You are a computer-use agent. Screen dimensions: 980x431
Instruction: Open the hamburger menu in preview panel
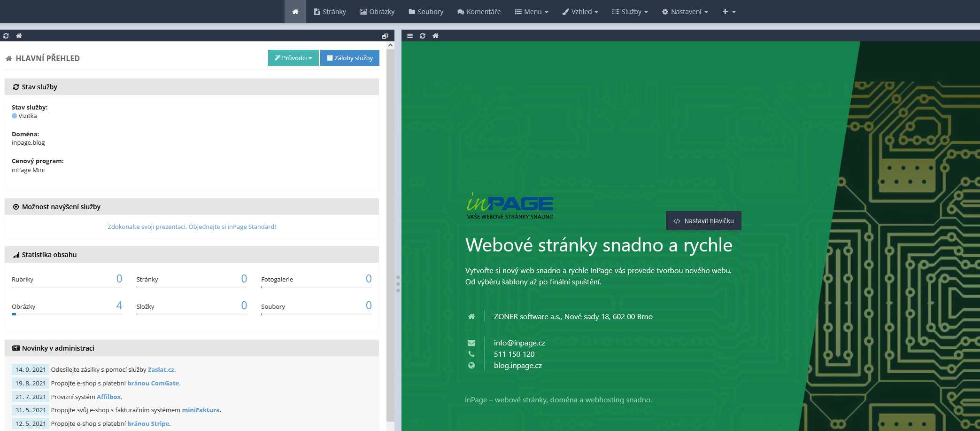click(410, 36)
